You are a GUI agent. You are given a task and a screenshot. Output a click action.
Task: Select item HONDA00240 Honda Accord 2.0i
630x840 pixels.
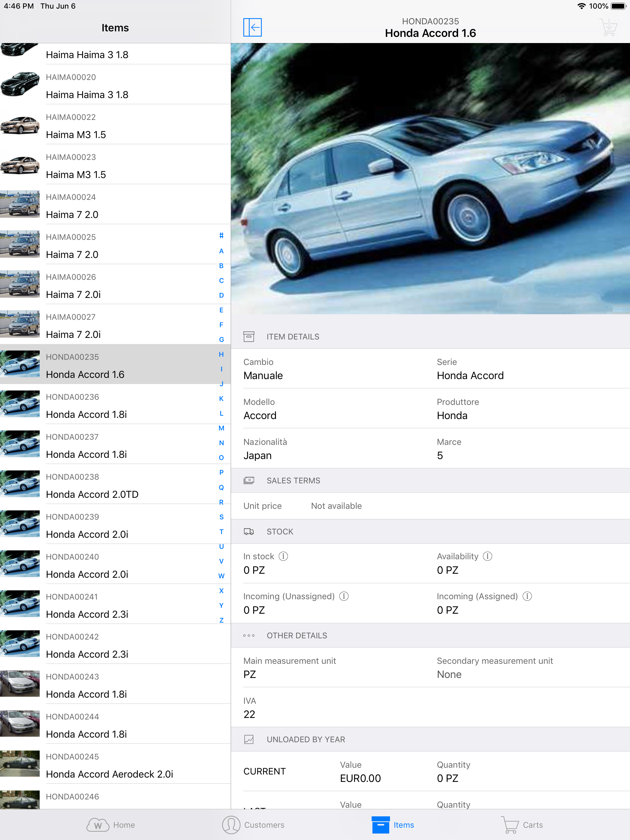[115, 564]
